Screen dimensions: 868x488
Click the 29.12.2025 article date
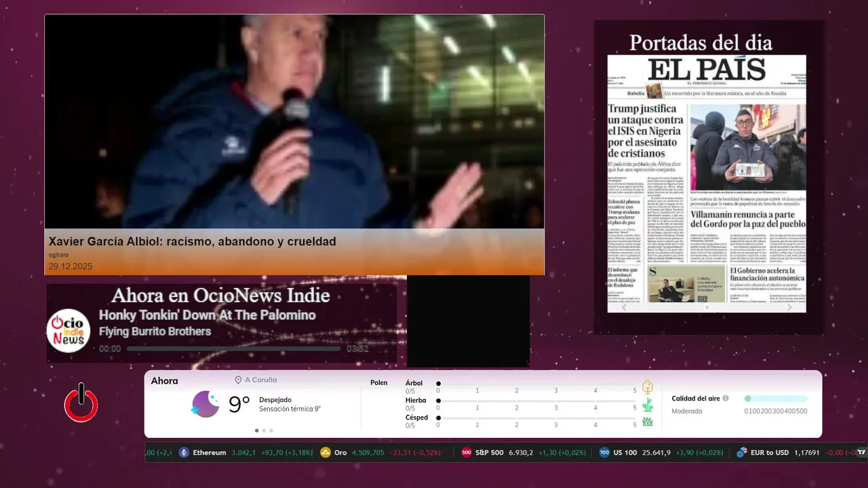pos(71,266)
